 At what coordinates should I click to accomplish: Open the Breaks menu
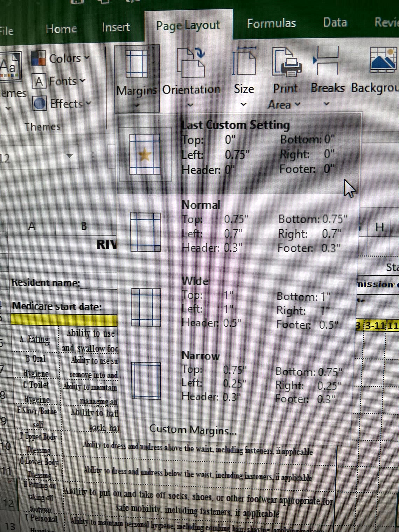coord(327,76)
